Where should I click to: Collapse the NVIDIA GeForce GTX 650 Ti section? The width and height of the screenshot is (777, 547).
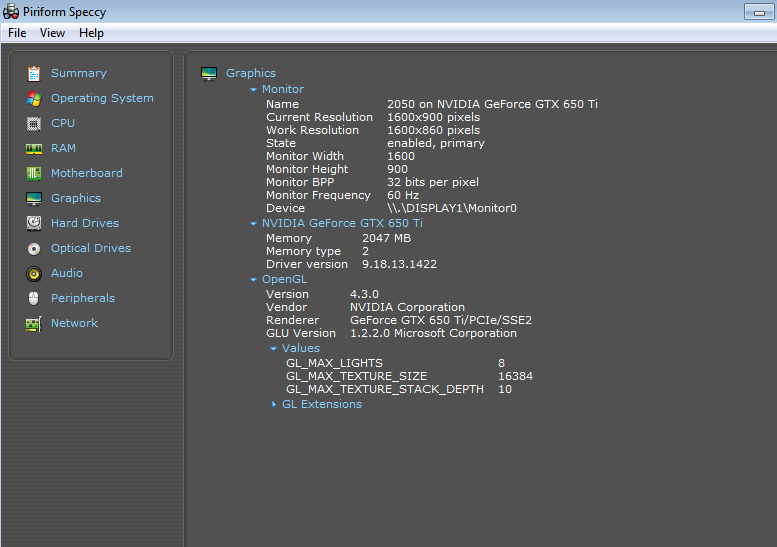253,224
